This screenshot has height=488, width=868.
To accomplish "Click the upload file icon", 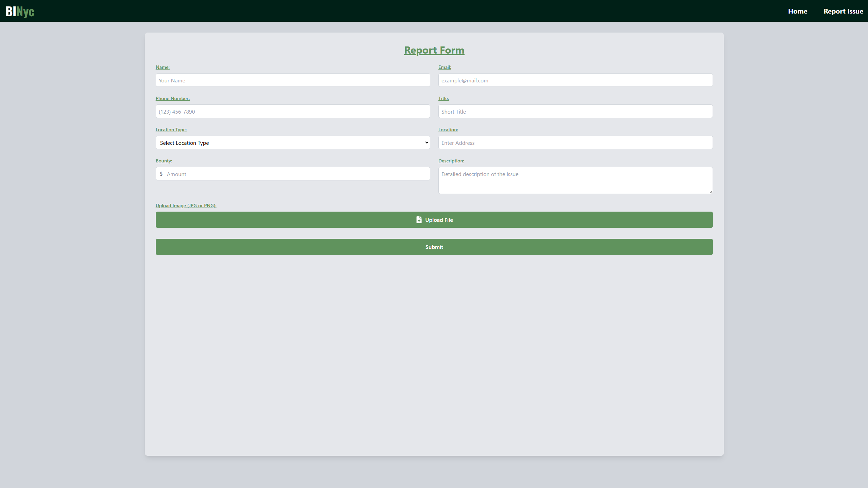I will click(419, 220).
